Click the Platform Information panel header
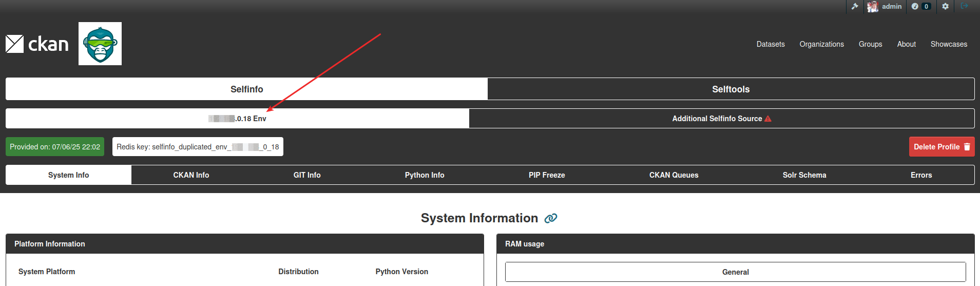The width and height of the screenshot is (980, 286). tap(245, 244)
